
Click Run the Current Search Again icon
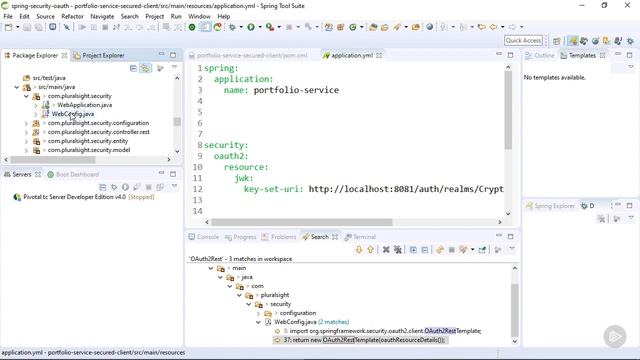point(440,249)
